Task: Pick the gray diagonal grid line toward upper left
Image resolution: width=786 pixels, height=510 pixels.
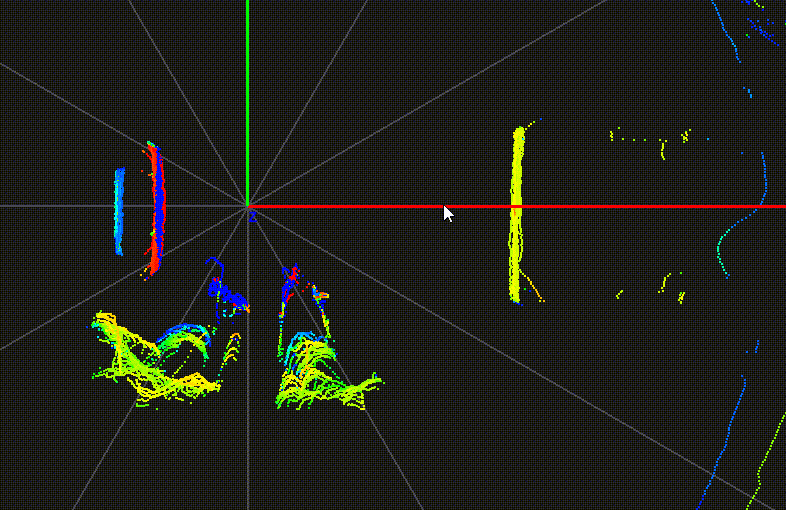Action: click(100, 121)
